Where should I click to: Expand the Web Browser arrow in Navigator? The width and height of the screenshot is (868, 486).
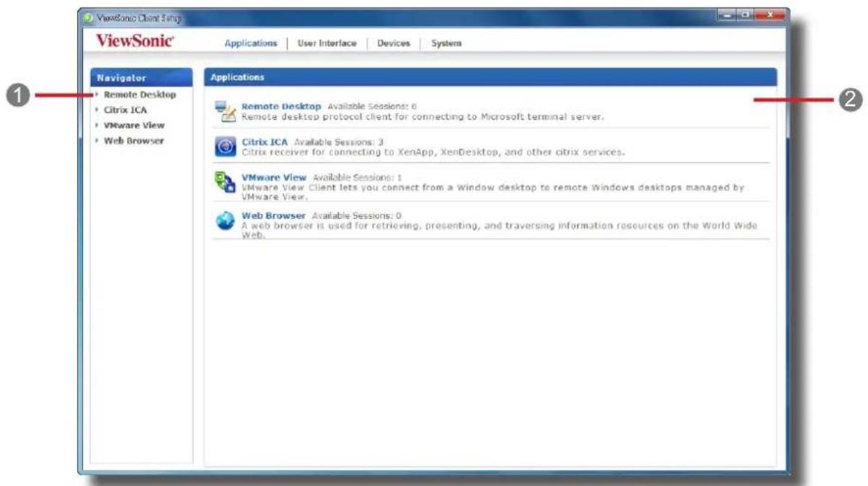(96, 141)
